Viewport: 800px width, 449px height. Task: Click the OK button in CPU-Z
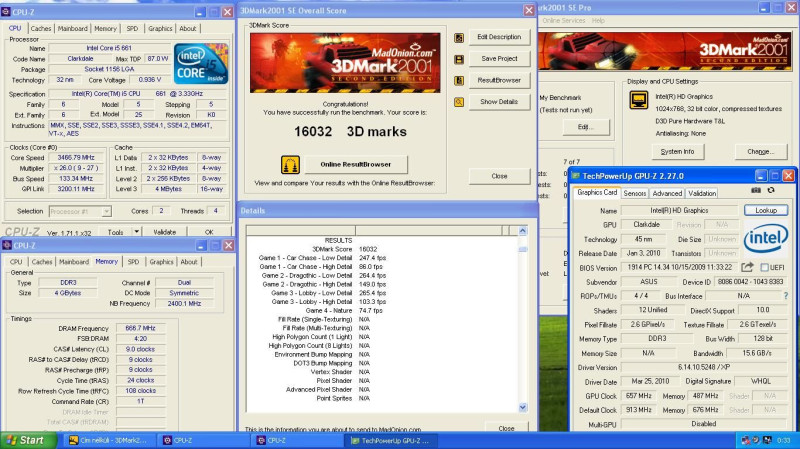pyautogui.click(x=209, y=232)
